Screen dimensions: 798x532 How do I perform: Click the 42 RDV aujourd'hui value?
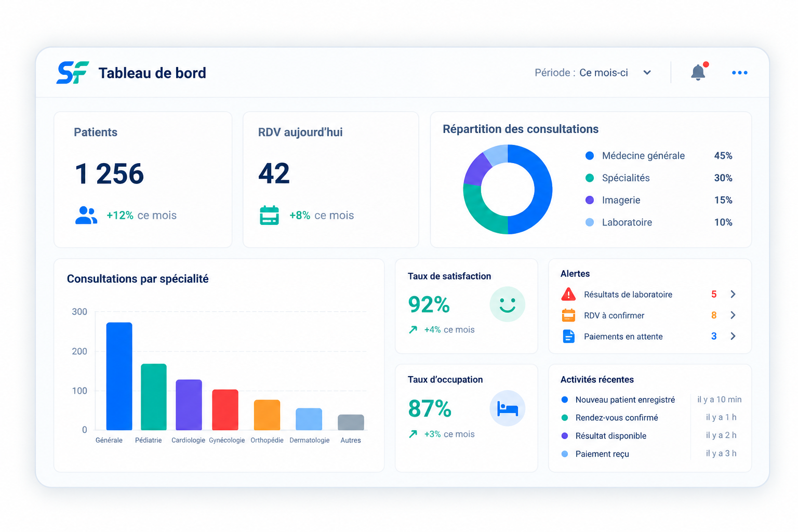274,174
